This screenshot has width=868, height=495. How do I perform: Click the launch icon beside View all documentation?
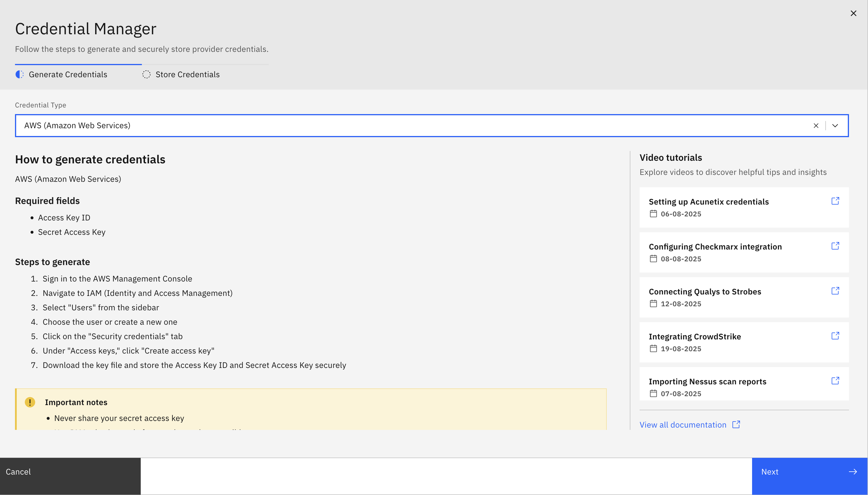pyautogui.click(x=736, y=424)
